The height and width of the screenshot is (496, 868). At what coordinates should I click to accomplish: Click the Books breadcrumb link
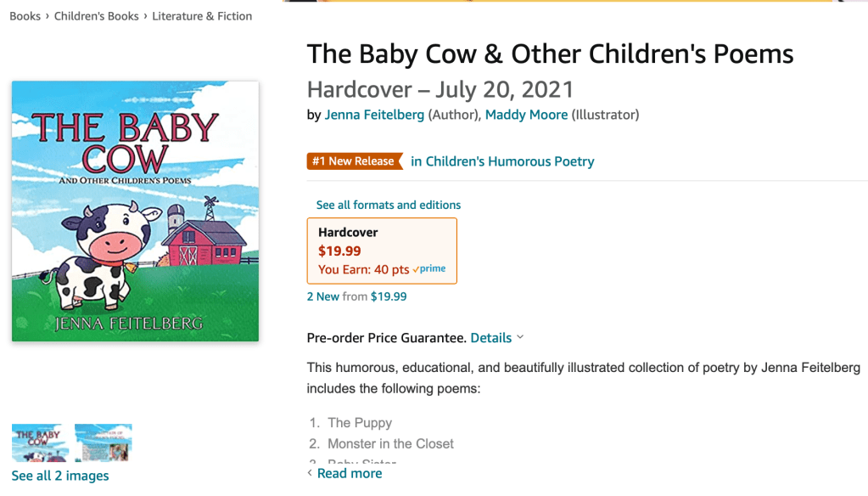[x=25, y=16]
